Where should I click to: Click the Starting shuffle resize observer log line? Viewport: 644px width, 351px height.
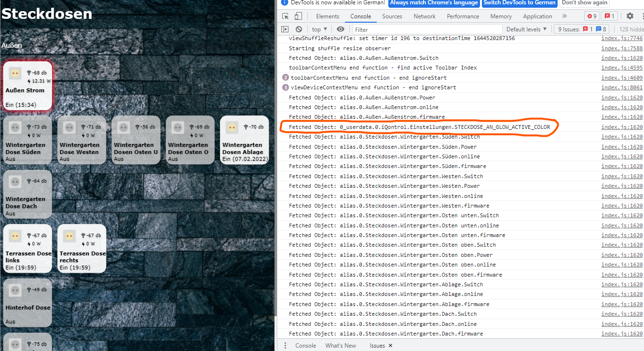point(340,48)
